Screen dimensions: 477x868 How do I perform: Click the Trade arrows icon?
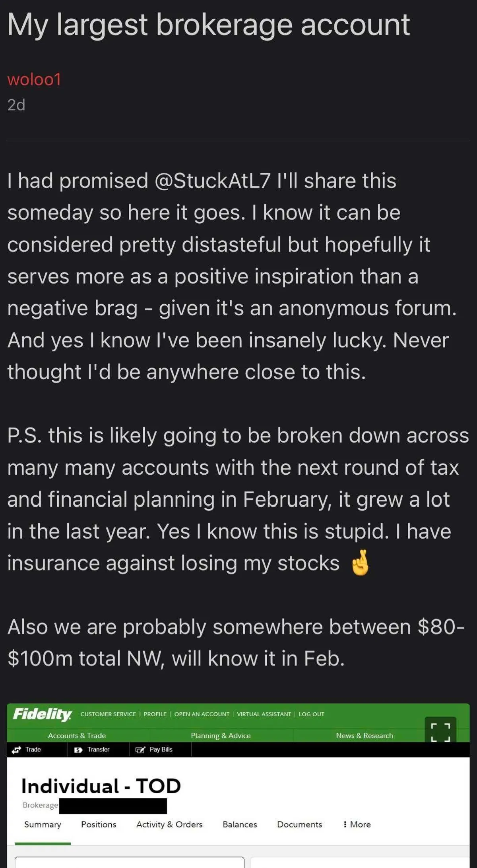coord(17,750)
